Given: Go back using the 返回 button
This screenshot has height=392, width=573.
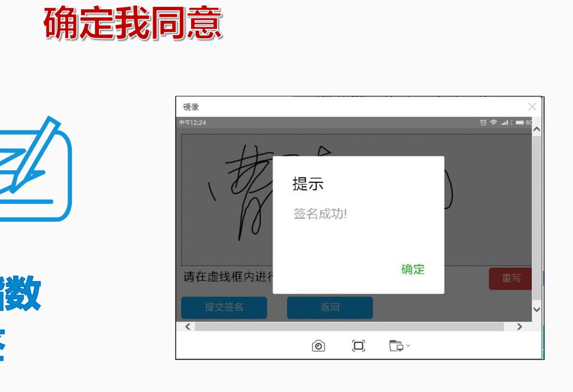Looking at the screenshot, I should (x=329, y=308).
